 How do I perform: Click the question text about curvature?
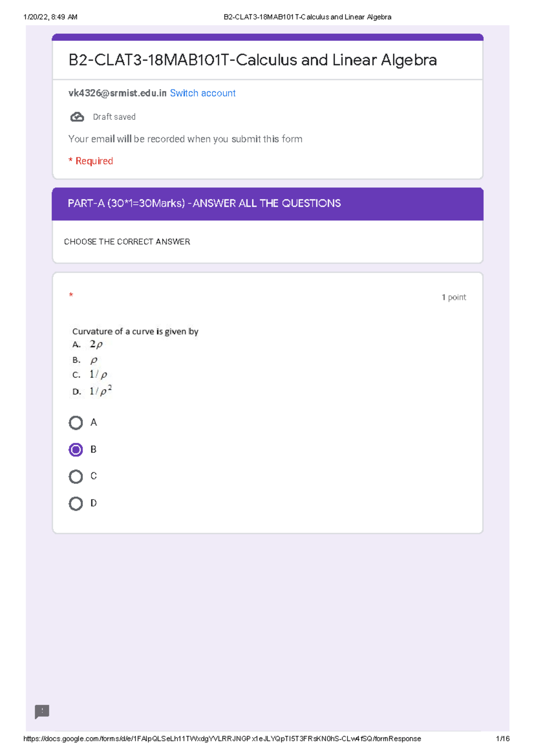pos(135,331)
